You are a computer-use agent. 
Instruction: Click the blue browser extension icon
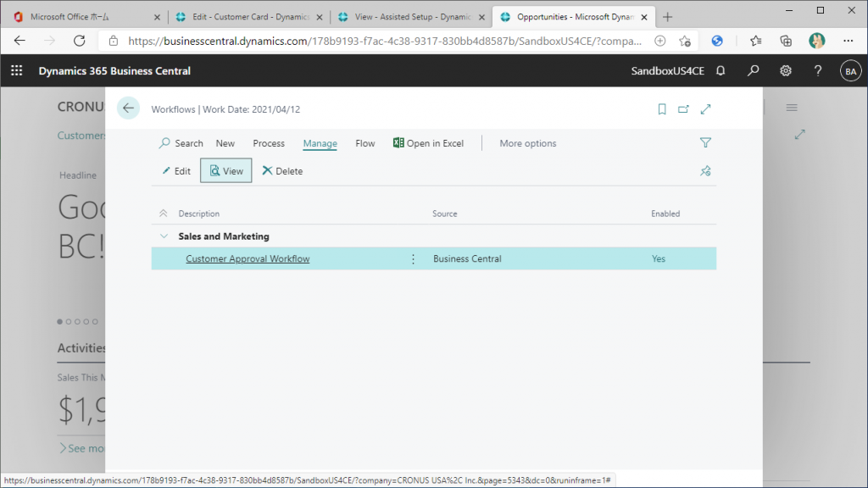coord(717,41)
